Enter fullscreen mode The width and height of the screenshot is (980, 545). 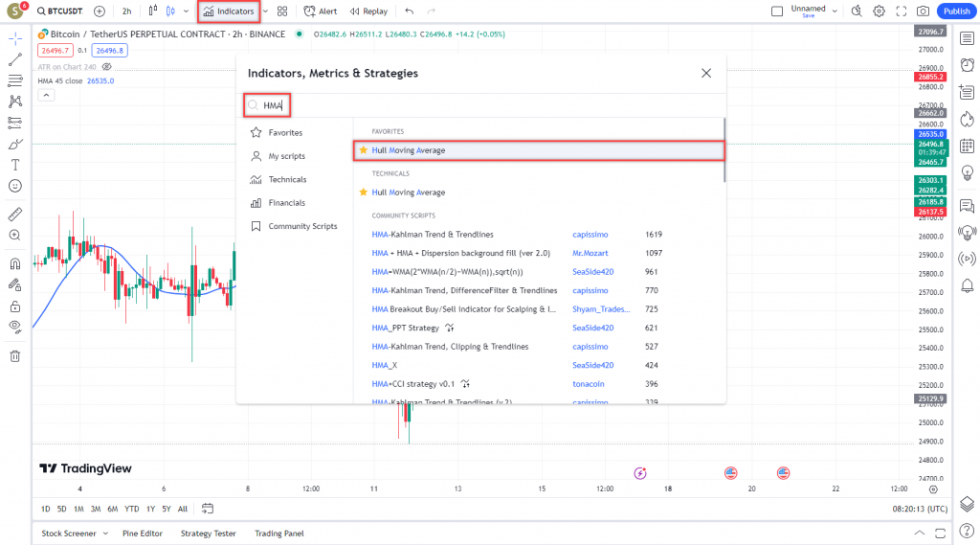click(x=902, y=11)
